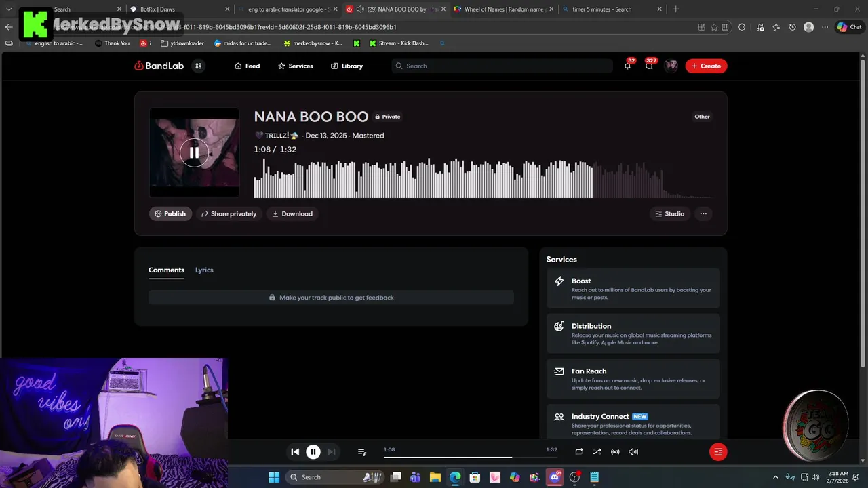Click the red Create button

(706, 66)
